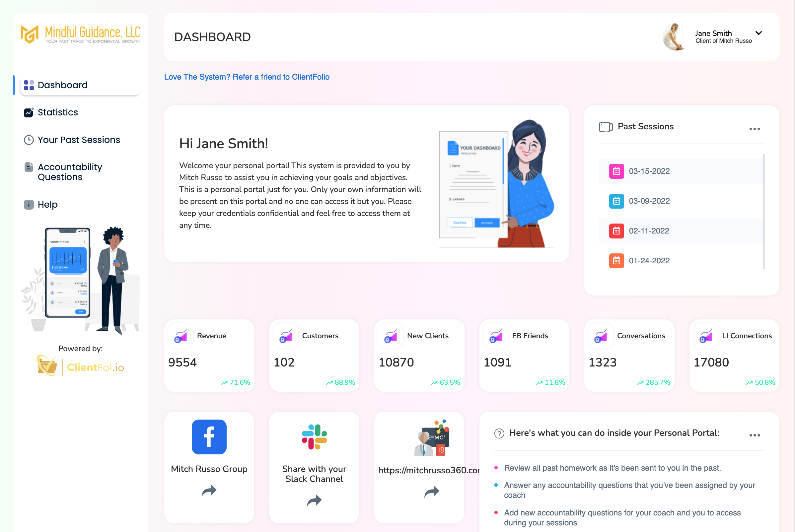Open the Personal Portal panel three-dot menu
This screenshot has width=795, height=532.
754,435
